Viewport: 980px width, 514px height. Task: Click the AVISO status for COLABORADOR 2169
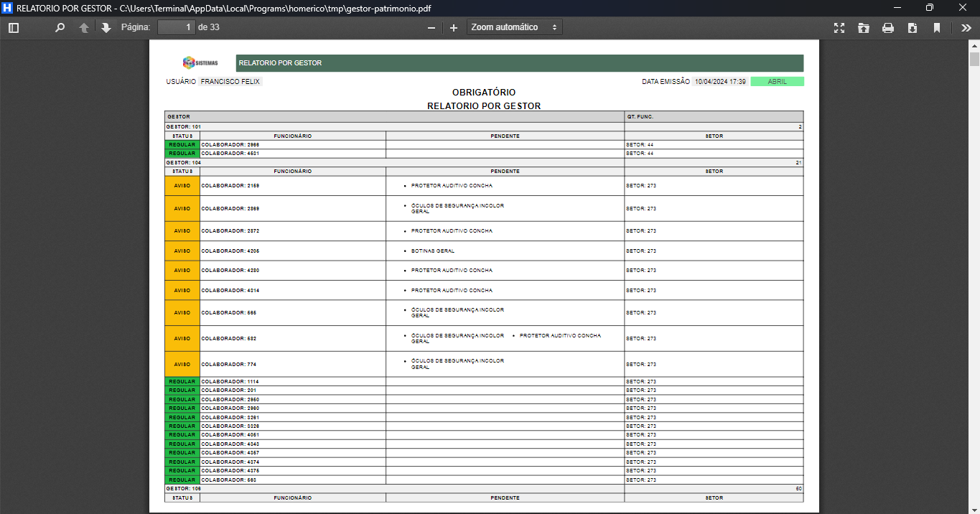pyautogui.click(x=182, y=186)
